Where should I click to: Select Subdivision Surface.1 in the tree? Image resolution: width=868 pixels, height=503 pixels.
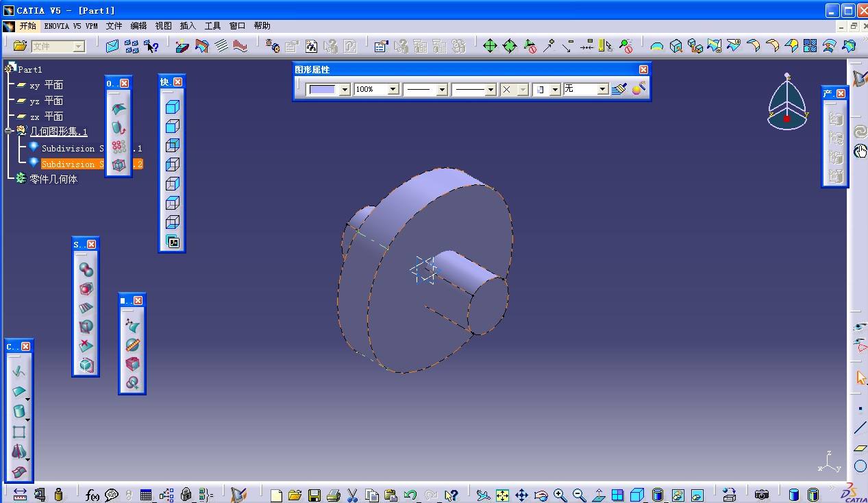pos(92,148)
